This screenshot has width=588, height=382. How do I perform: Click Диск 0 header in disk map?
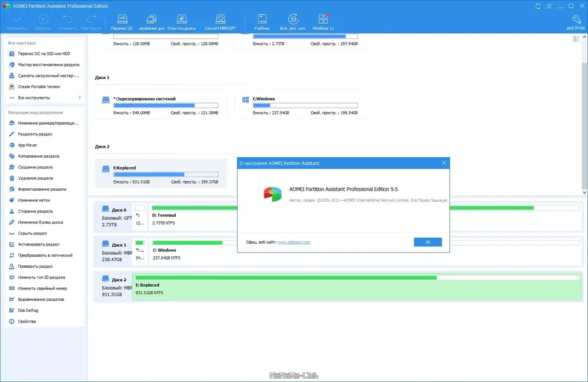pyautogui.click(x=113, y=217)
